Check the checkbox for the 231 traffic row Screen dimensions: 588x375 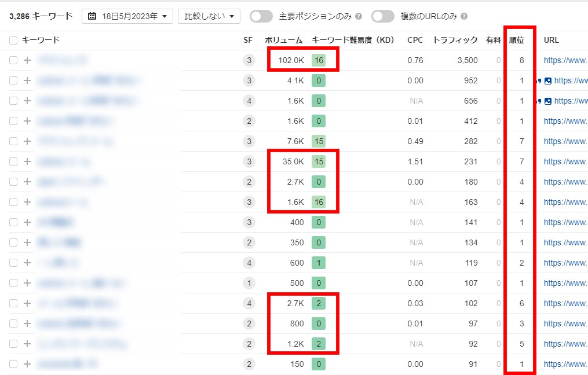click(13, 161)
